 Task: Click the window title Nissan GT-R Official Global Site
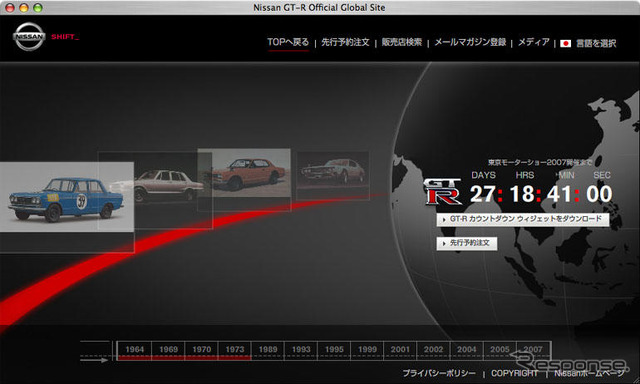[319, 8]
